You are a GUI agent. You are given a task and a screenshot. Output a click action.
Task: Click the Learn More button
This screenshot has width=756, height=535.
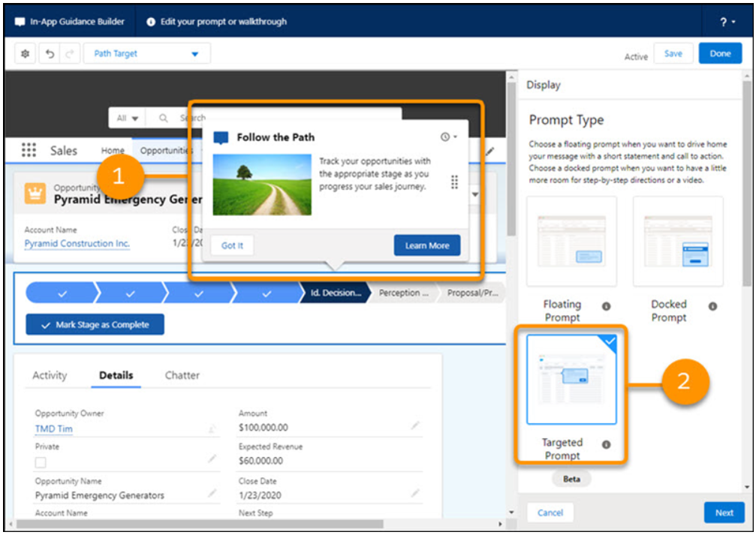tap(426, 245)
